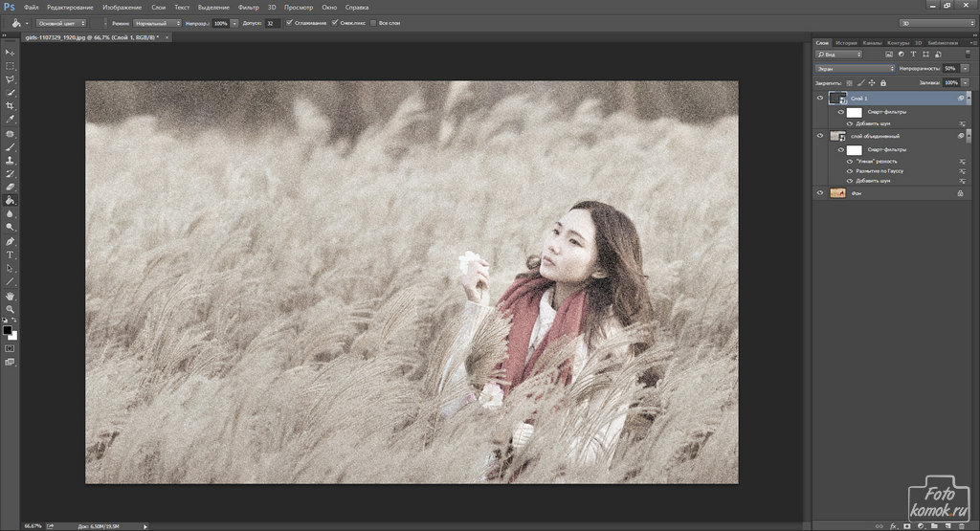Open blending options for Слой 1 Добавить шум
The height and width of the screenshot is (531, 980).
[962, 123]
